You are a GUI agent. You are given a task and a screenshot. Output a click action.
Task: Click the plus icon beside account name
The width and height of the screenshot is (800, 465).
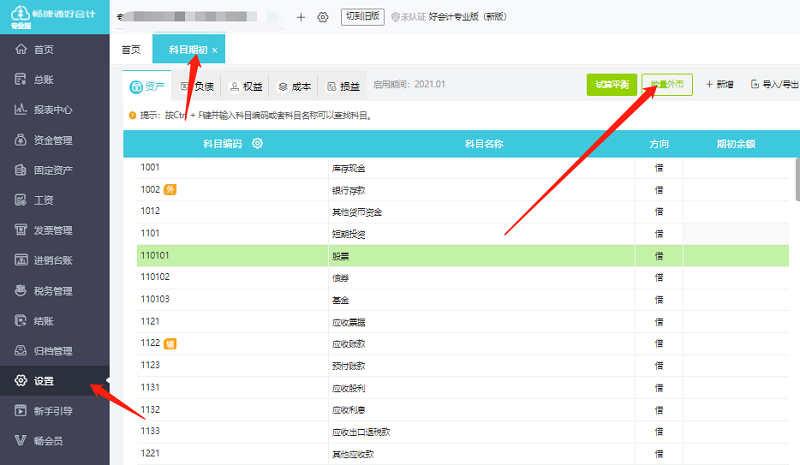tap(301, 17)
